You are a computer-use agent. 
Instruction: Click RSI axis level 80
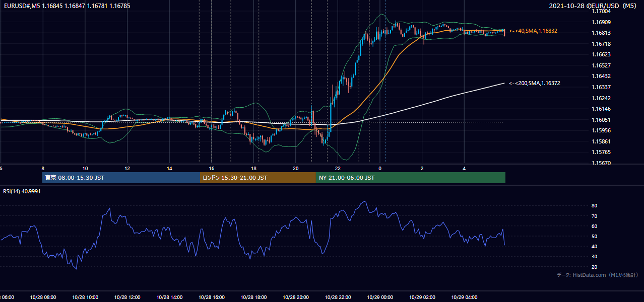[x=595, y=206]
